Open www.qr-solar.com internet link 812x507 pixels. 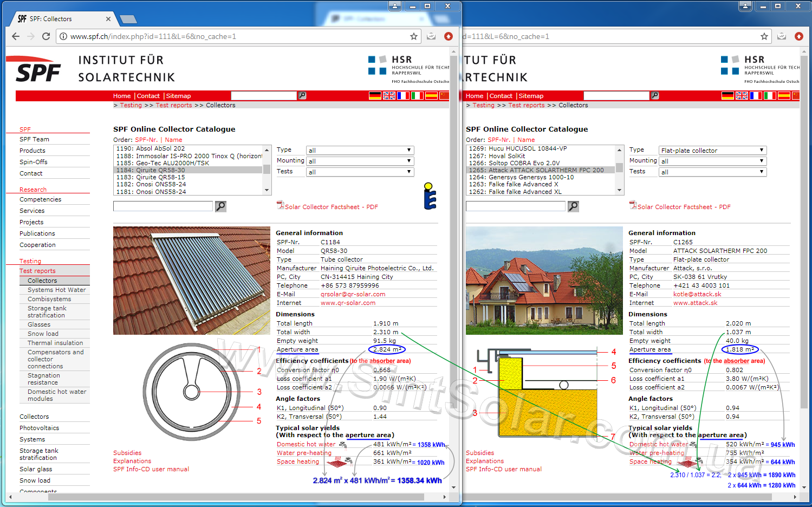(x=348, y=303)
